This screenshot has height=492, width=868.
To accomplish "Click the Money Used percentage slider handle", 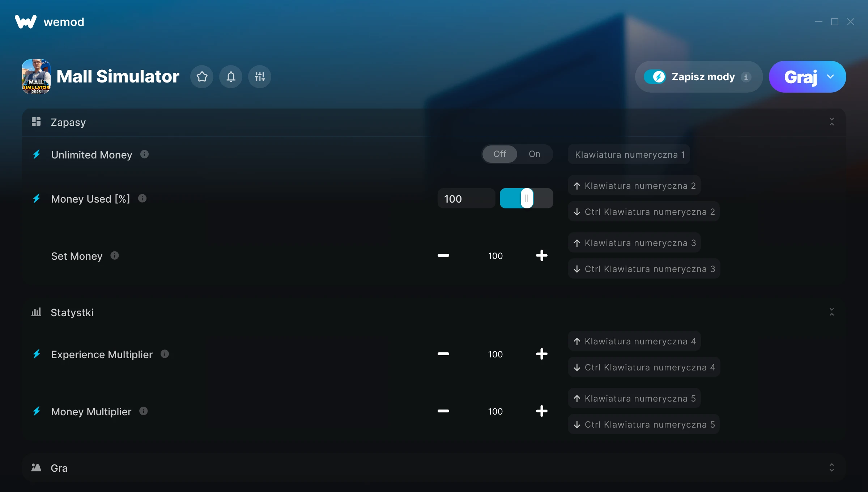I will [x=527, y=198].
